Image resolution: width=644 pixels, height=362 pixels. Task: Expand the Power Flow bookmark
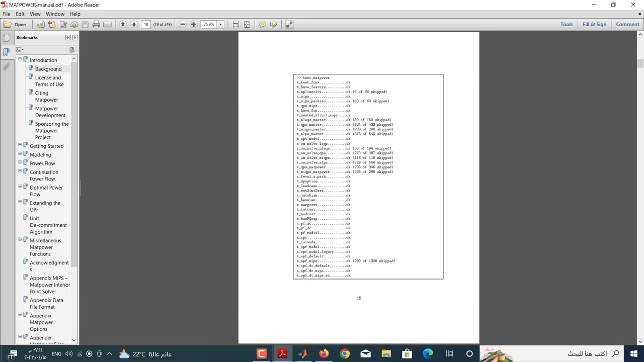20,163
